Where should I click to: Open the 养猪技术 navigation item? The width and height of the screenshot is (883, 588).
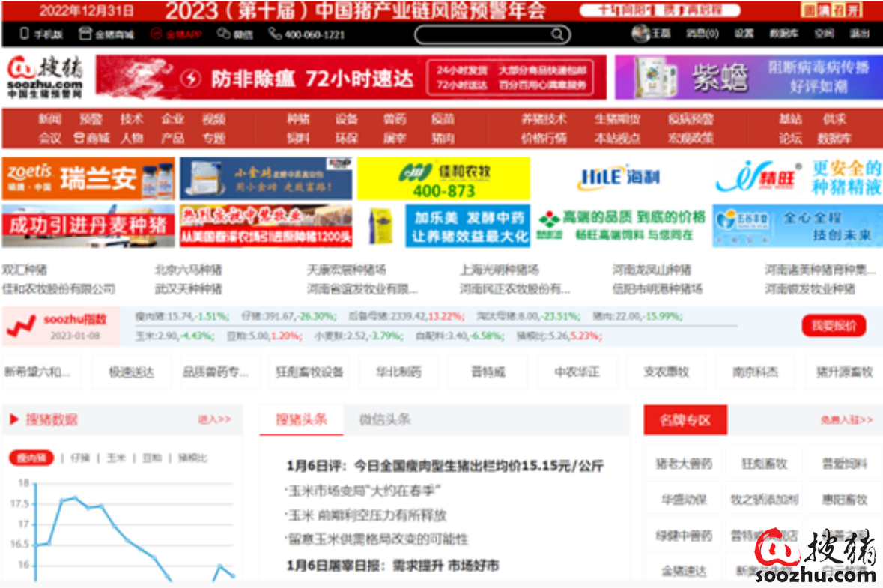544,119
